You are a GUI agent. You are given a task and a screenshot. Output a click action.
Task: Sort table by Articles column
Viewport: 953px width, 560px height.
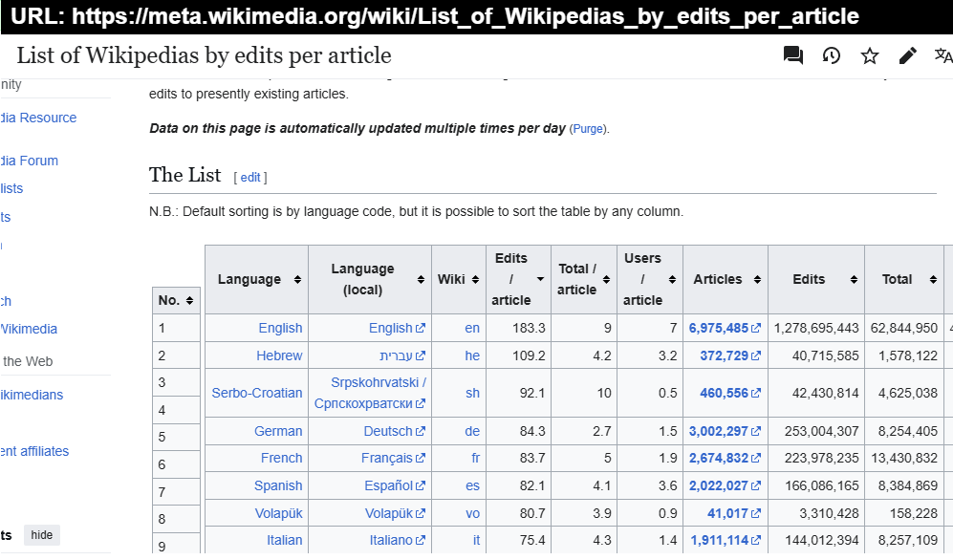click(726, 279)
